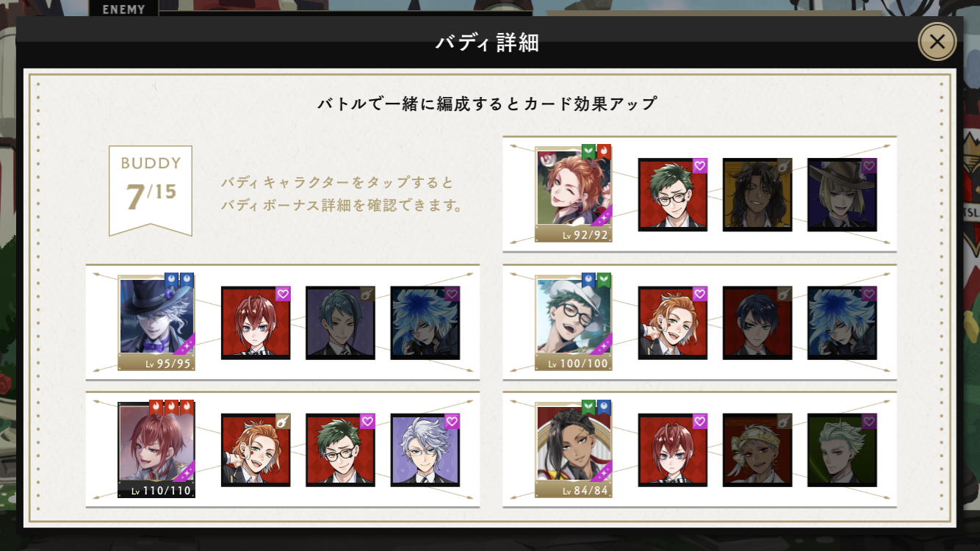Select dimmed brown hat blond buddy icon
This screenshot has height=551, width=980.
(x=842, y=195)
